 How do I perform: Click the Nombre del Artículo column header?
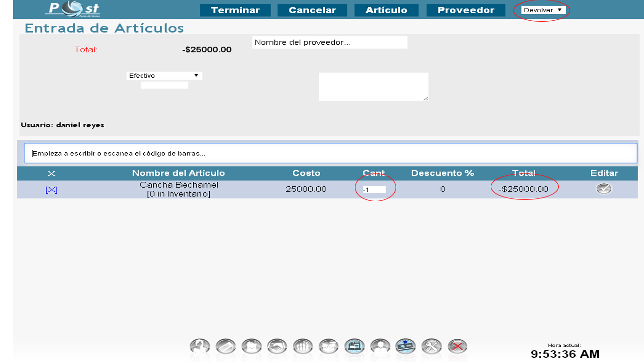click(178, 173)
